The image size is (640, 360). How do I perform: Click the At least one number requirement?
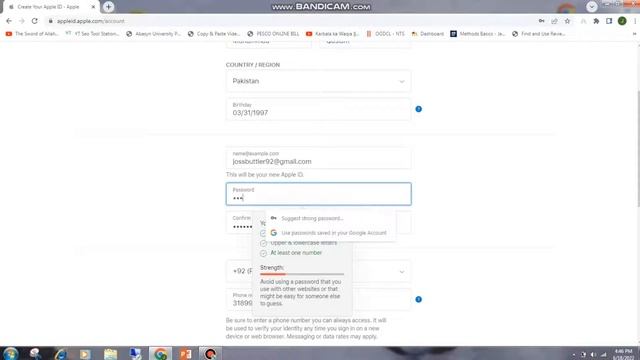296,253
